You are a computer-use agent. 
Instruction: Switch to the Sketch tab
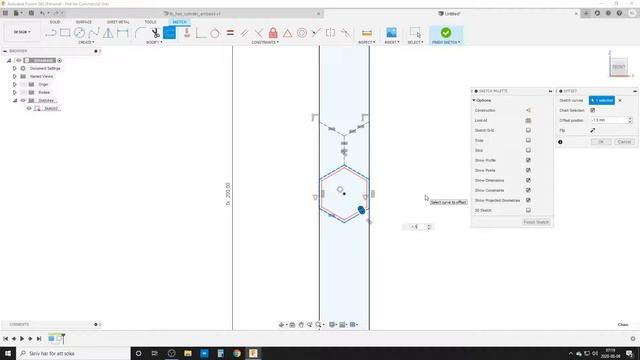(180, 22)
